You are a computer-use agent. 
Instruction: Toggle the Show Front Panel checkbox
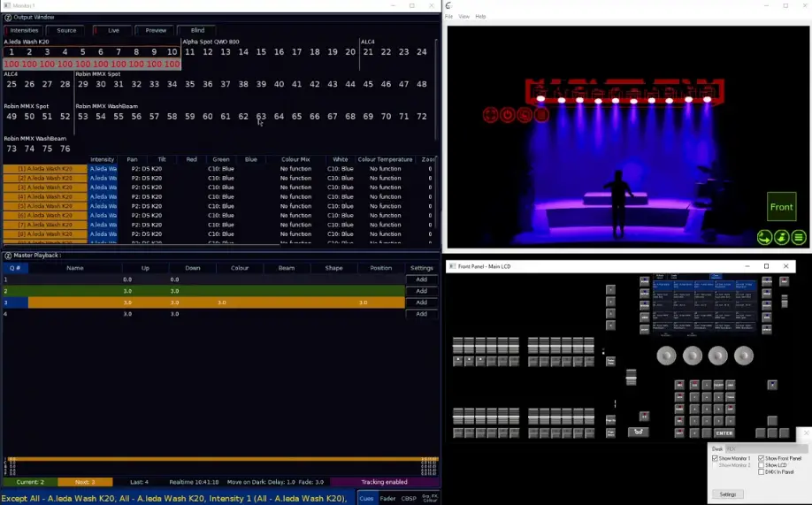point(762,458)
